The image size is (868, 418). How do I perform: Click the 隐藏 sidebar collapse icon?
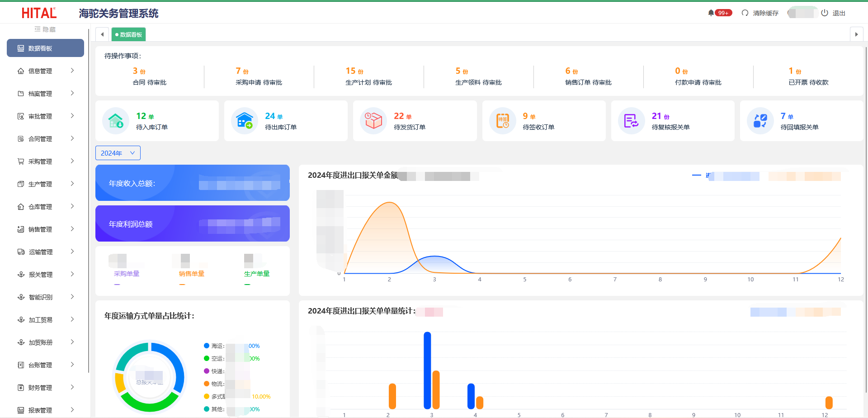point(38,29)
